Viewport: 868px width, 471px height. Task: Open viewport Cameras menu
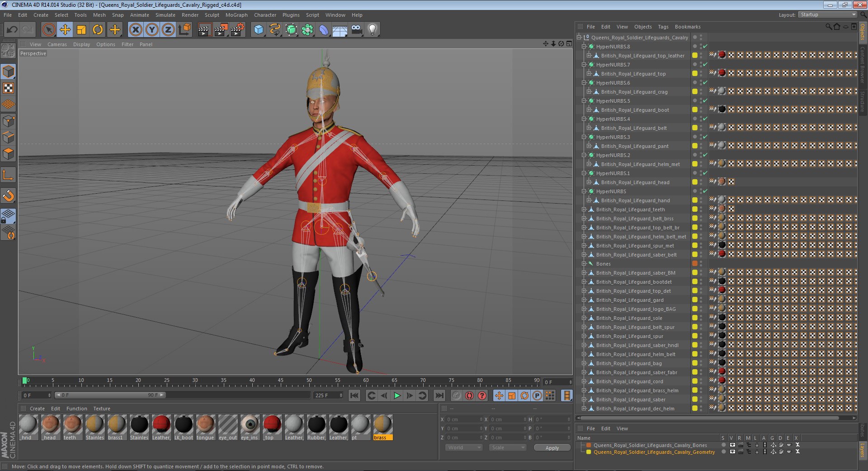tap(57, 44)
